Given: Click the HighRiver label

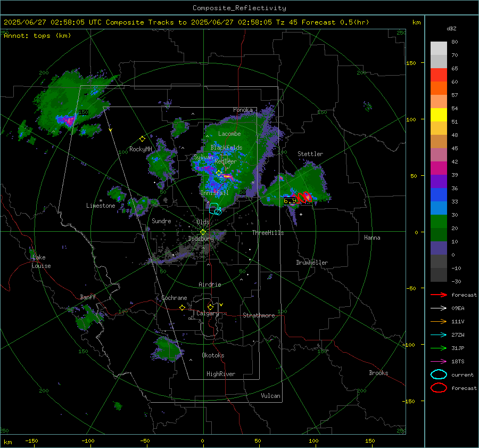Looking at the screenshot, I should [221, 374].
